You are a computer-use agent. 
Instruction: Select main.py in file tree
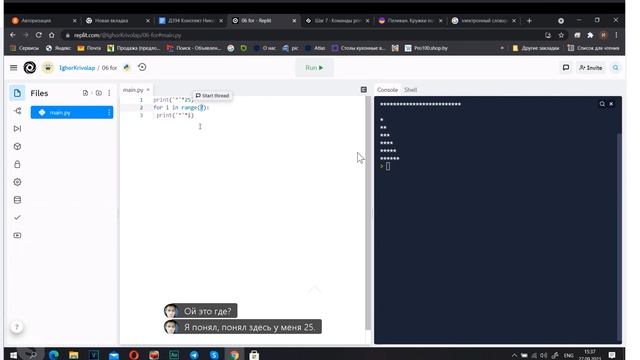coord(72,112)
